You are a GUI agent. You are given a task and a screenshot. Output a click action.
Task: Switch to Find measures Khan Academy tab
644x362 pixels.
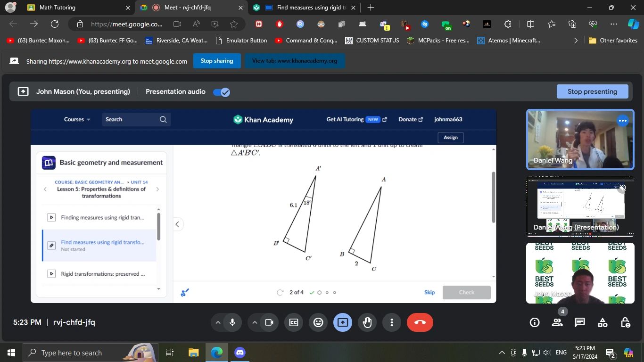[306, 8]
